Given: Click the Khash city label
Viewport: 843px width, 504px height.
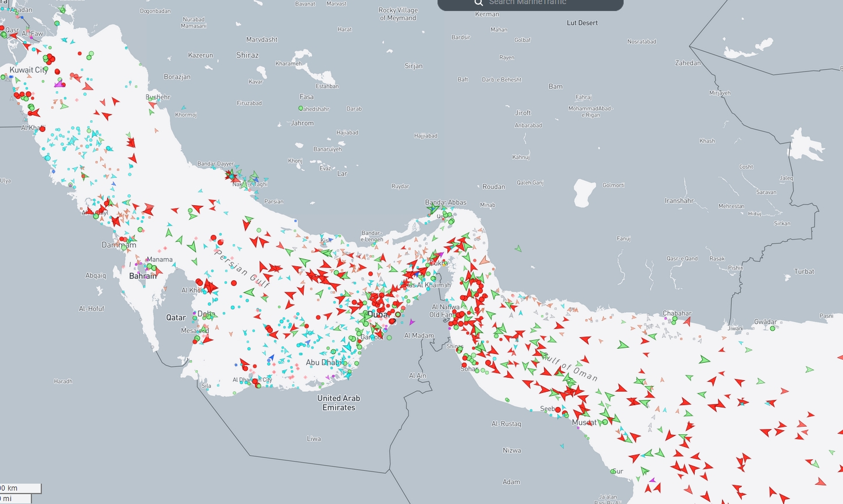Looking at the screenshot, I should (707, 141).
